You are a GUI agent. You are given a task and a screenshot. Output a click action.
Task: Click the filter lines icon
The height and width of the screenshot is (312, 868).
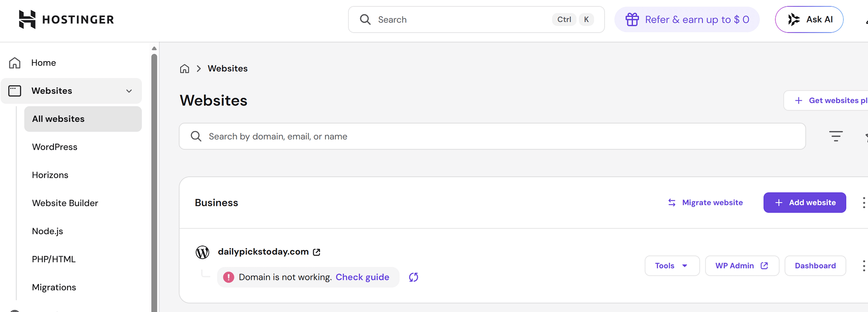[x=835, y=136]
